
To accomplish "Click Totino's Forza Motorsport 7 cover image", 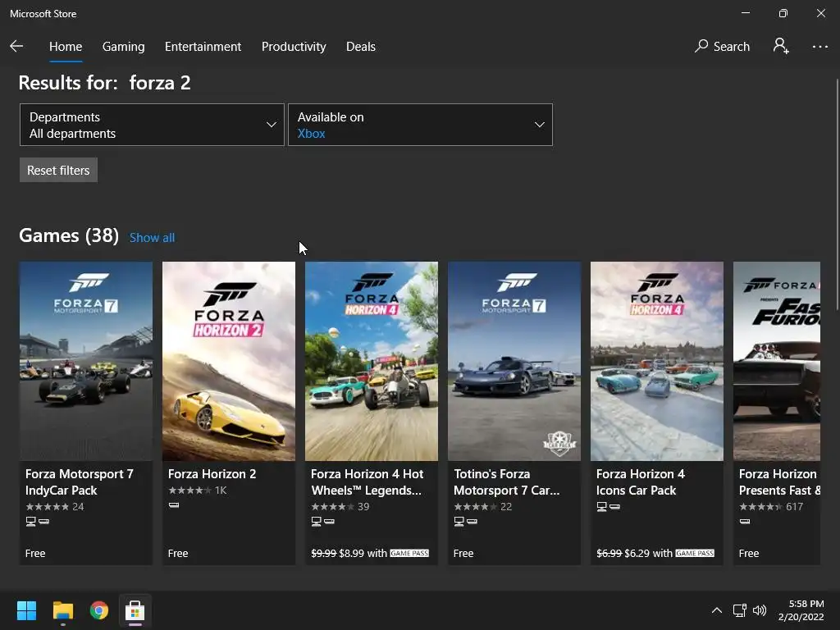I will (514, 361).
